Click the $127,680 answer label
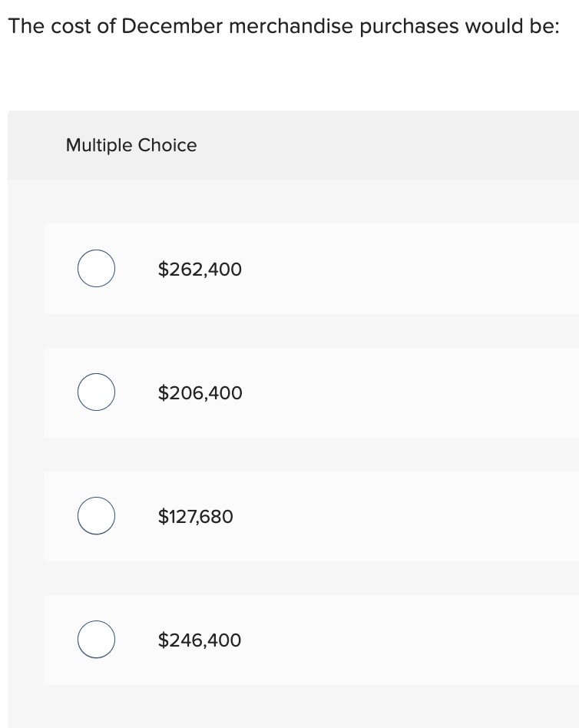 tap(195, 517)
